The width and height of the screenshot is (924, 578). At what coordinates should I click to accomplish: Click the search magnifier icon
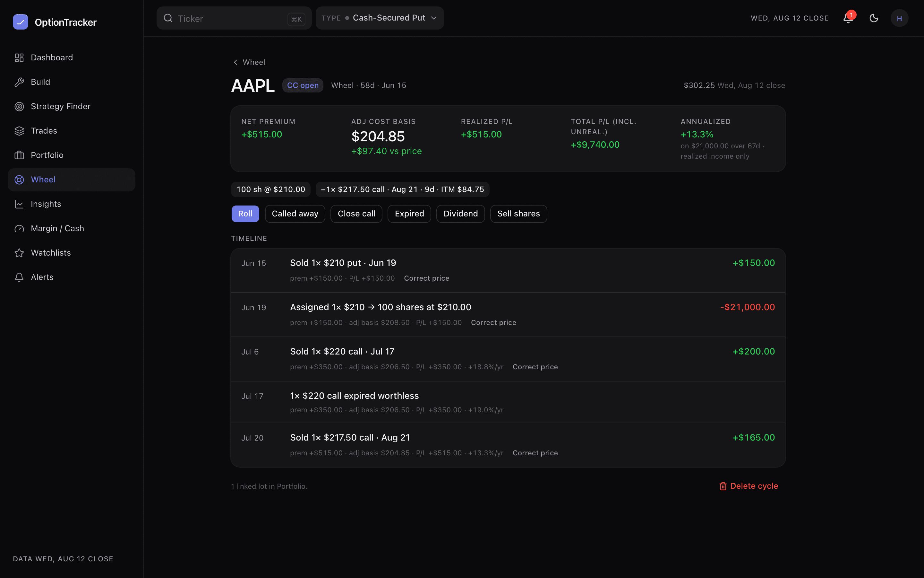168,18
